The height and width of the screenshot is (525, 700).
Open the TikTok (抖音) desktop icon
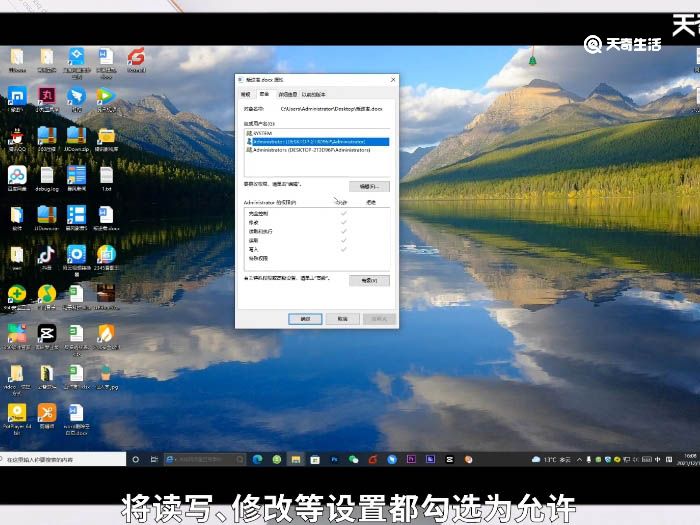click(x=46, y=256)
